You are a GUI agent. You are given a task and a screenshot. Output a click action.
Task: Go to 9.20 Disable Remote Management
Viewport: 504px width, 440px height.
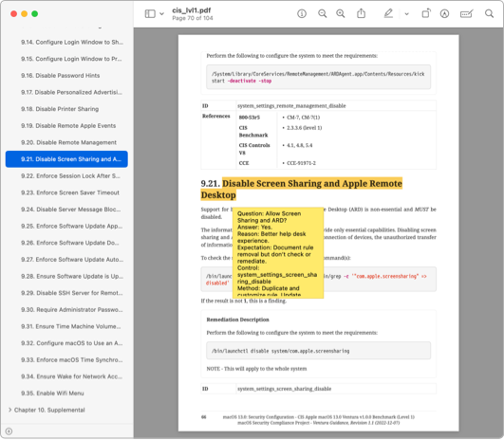click(68, 142)
